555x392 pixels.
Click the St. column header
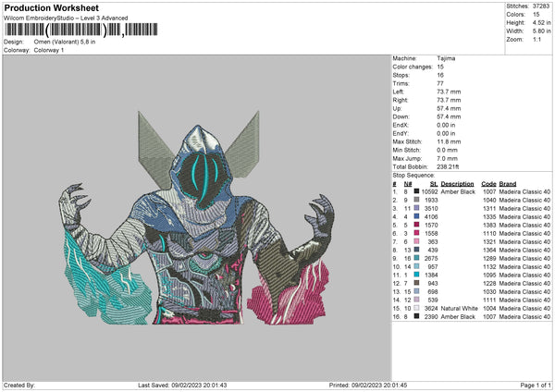430,183
